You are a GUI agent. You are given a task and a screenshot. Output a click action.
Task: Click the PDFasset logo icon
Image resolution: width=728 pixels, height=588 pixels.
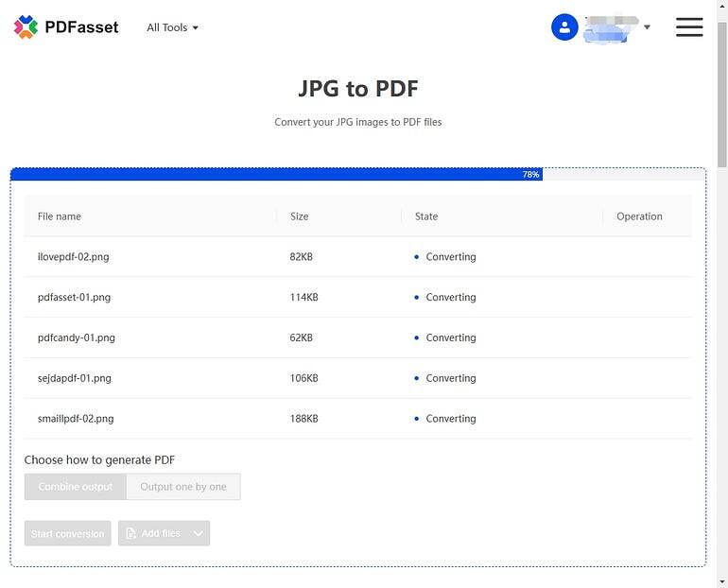click(26, 26)
